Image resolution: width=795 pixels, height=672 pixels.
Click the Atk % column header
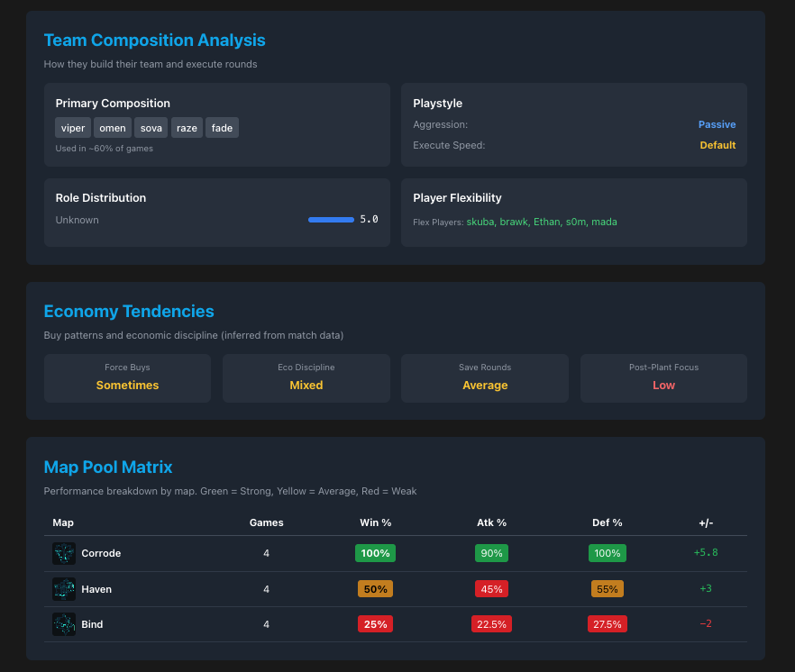491,522
